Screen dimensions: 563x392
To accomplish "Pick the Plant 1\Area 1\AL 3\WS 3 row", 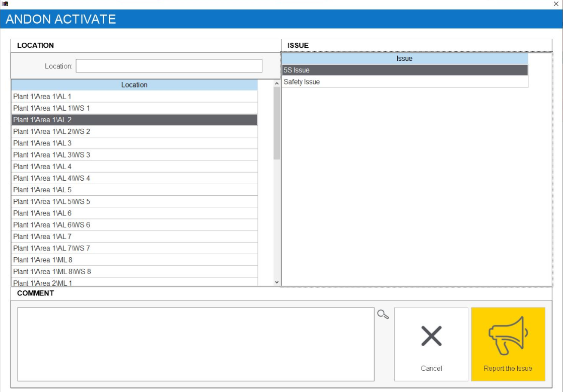I will [x=134, y=155].
